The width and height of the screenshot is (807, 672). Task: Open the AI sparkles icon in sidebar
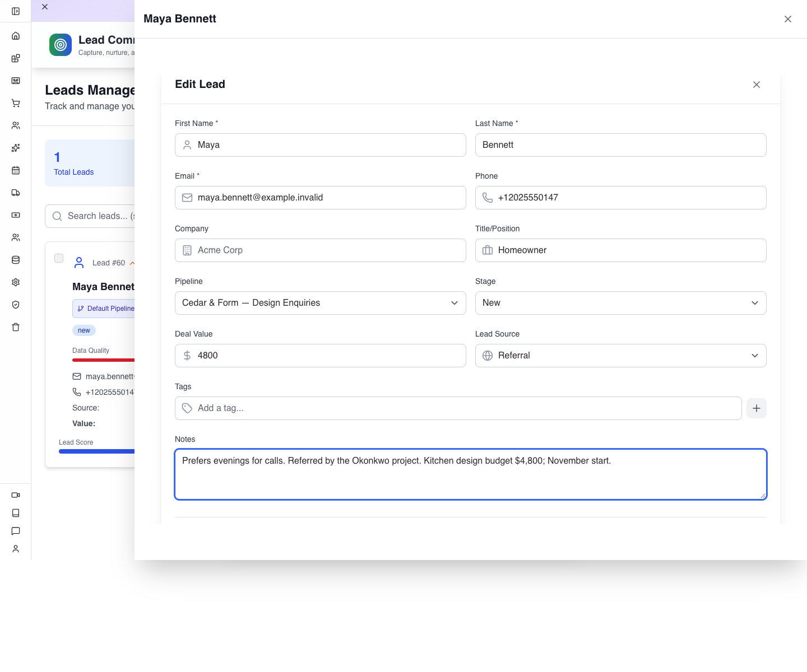[x=16, y=148]
